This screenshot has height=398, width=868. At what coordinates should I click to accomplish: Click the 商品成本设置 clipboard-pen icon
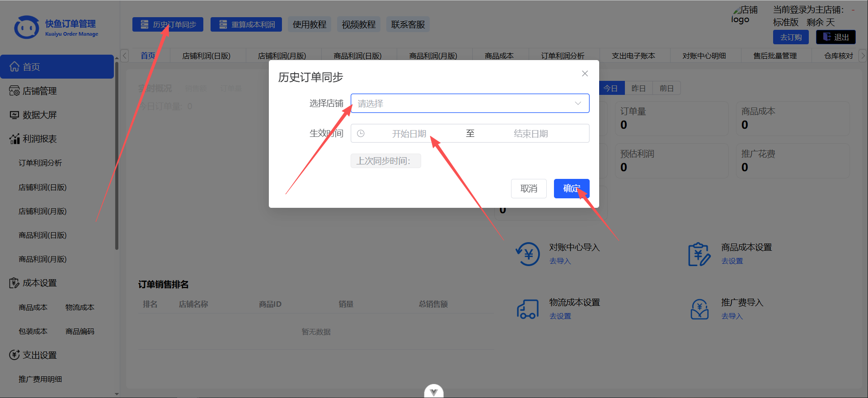click(699, 254)
